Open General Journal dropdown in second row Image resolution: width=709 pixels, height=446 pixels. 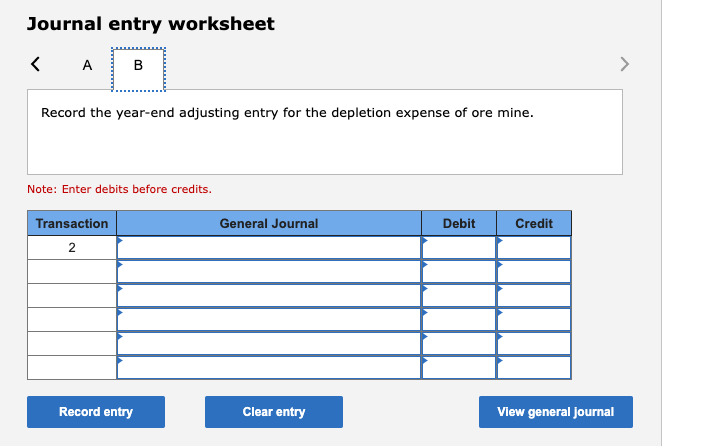(269, 271)
